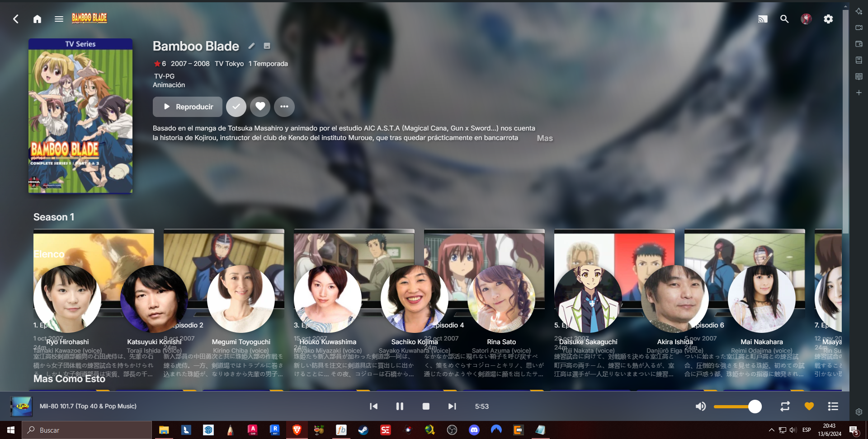868x439 pixels.
Task: Open Ryo Hirohashi cast photo
Action: pos(67,299)
